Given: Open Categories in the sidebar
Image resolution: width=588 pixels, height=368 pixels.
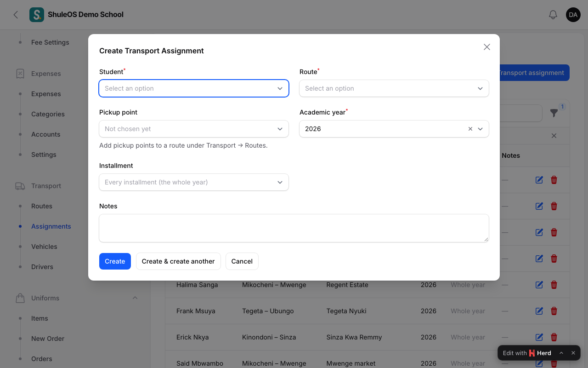Looking at the screenshot, I should point(48,114).
